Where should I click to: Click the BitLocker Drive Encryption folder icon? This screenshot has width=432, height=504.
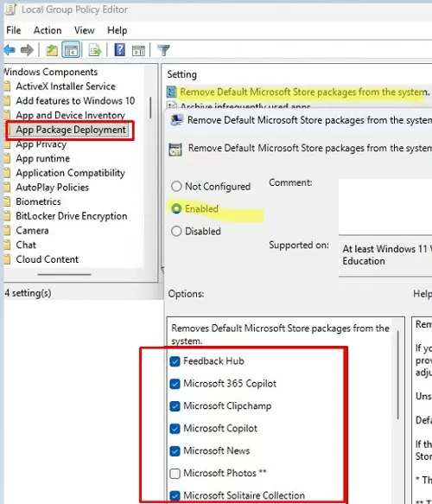point(7,216)
